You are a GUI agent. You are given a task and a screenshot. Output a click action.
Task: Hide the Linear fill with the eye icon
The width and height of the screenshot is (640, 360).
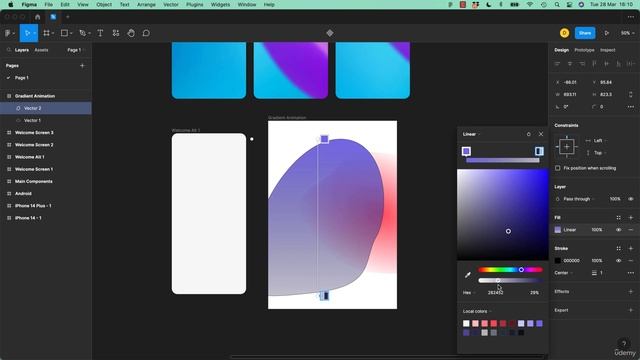tap(618, 230)
